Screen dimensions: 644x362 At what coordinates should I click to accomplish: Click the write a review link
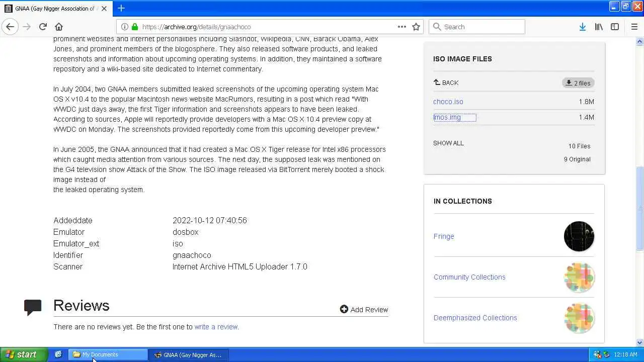click(216, 327)
